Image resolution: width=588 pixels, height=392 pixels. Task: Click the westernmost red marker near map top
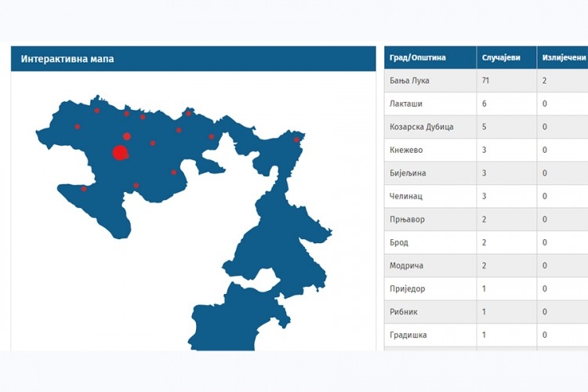click(77, 126)
